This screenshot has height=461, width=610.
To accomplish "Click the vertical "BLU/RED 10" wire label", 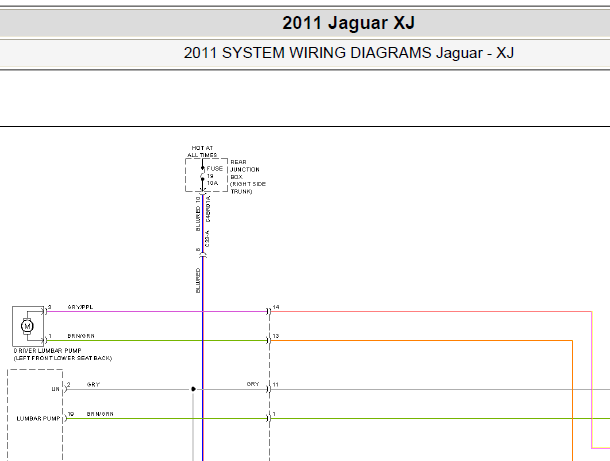I will 198,214.
